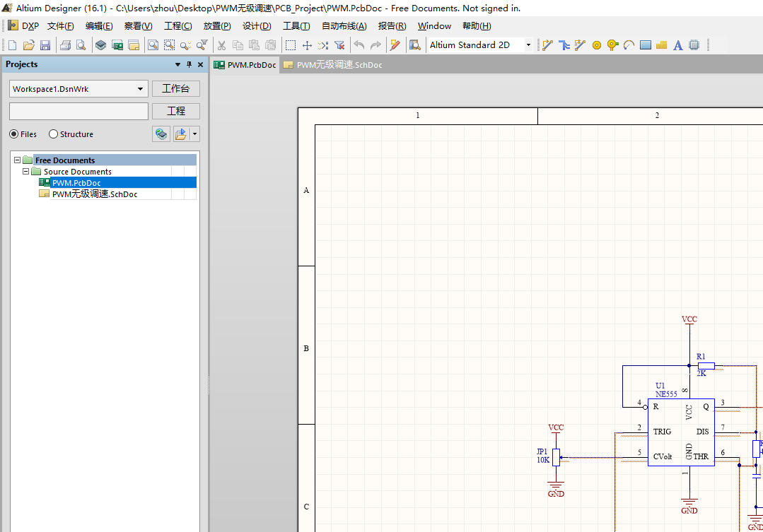Select Interactive Multi-Routing tool
The height and width of the screenshot is (532, 763).
click(x=564, y=45)
